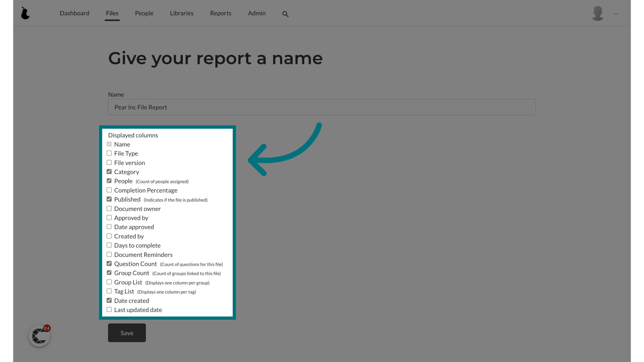
Task: Toggle the File Type checkbox
Action: coord(109,153)
